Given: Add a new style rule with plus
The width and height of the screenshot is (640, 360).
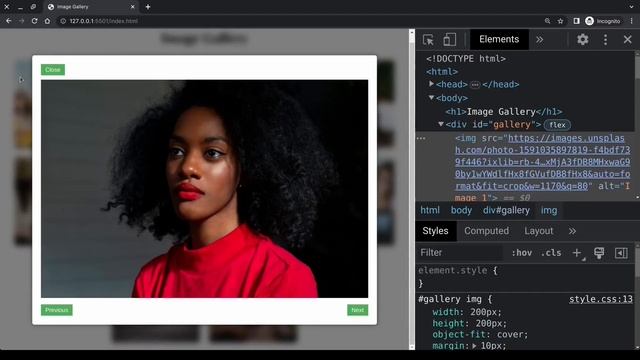Looking at the screenshot, I should (x=576, y=253).
